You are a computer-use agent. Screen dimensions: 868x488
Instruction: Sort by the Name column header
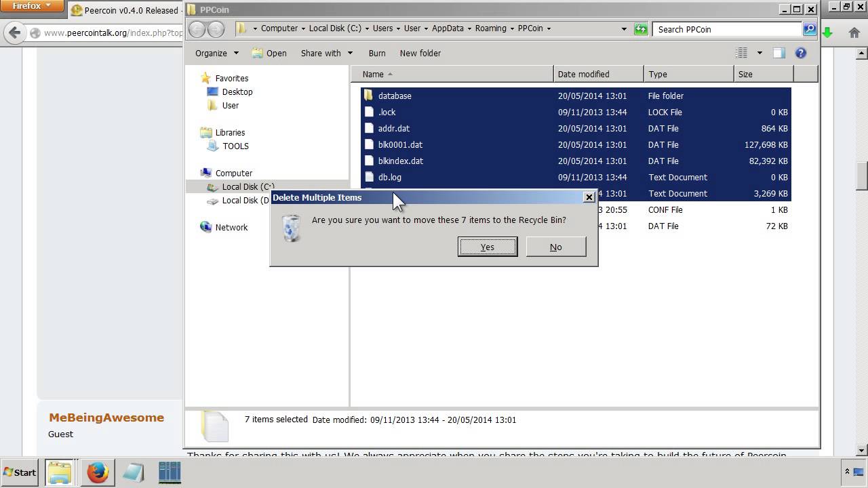pos(452,74)
